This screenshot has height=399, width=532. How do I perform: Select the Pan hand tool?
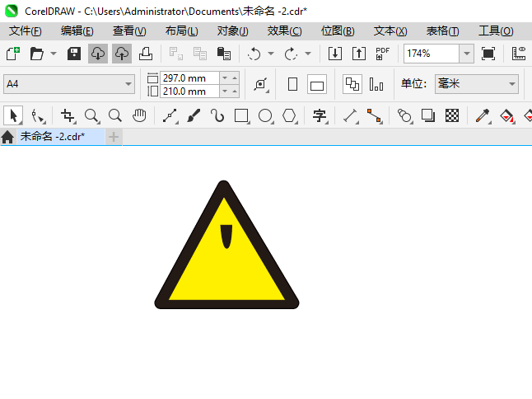point(139,115)
